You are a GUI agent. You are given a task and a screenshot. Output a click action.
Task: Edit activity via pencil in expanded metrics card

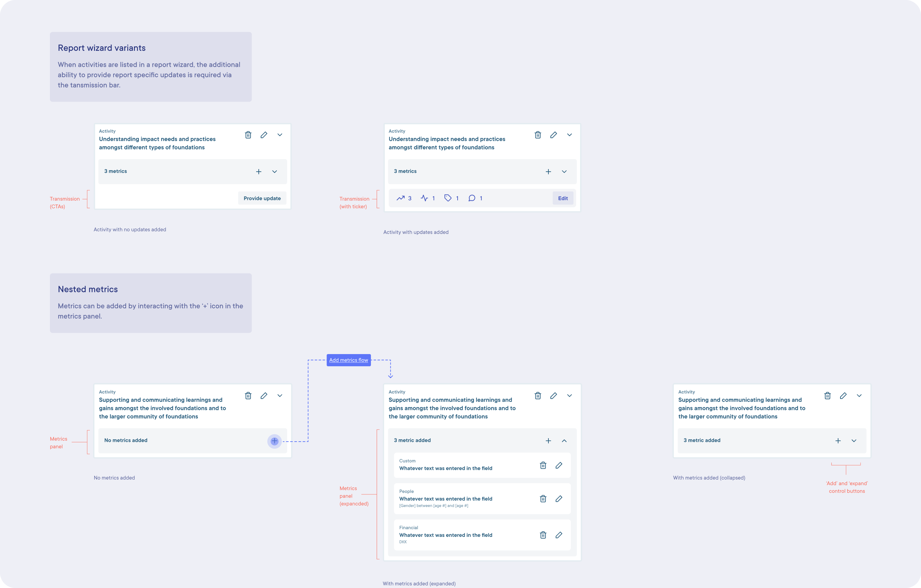tap(554, 396)
